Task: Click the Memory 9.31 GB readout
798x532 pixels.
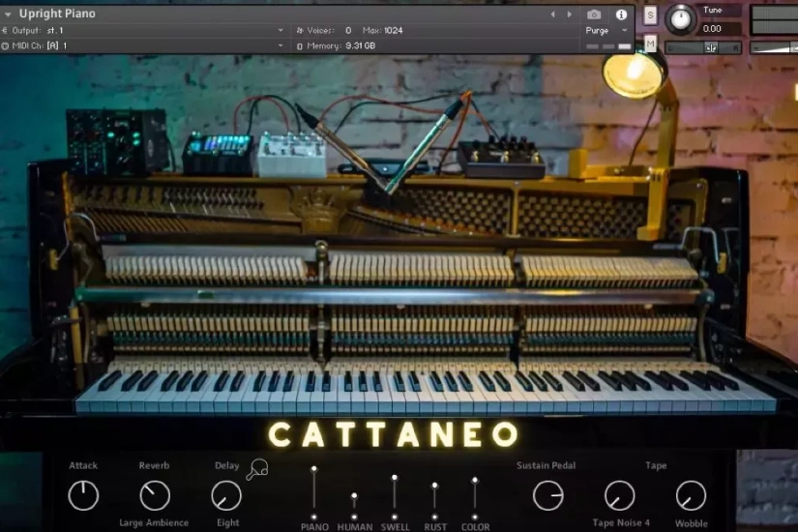Action: point(361,45)
